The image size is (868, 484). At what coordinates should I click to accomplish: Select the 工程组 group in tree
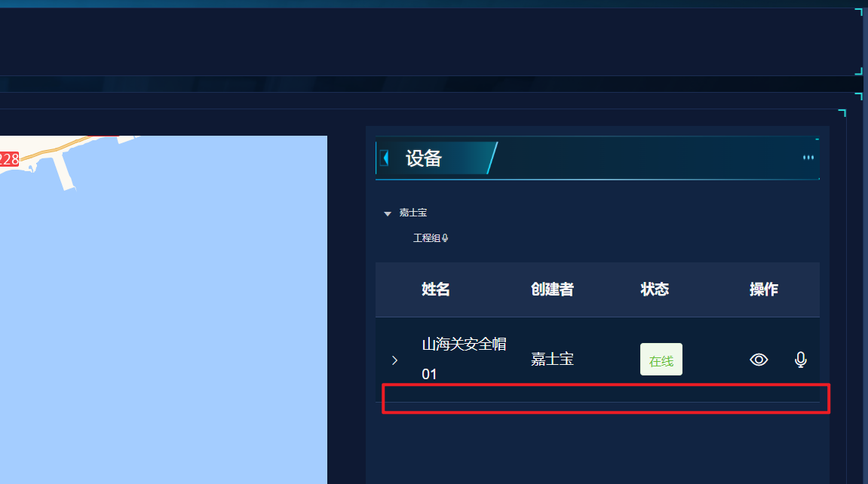click(x=426, y=237)
